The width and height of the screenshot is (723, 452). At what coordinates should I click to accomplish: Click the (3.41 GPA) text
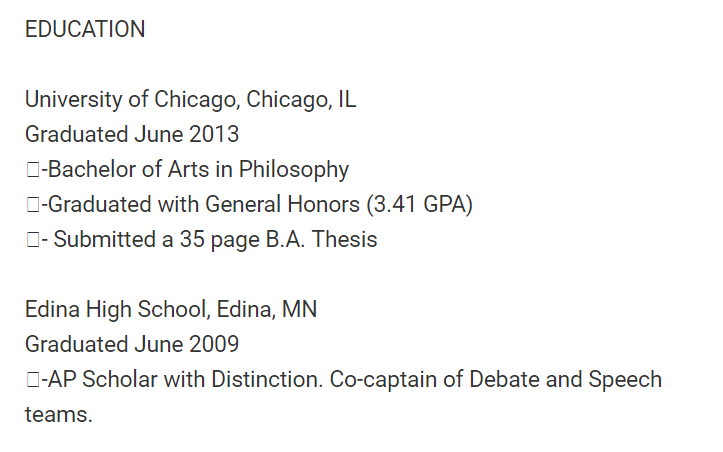click(419, 205)
